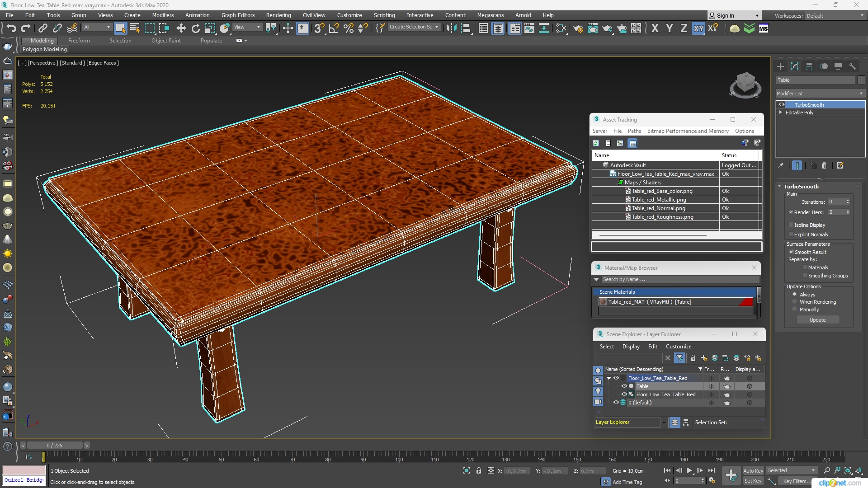
Task: Click the Table_red_MAT material swatch
Action: (x=603, y=302)
